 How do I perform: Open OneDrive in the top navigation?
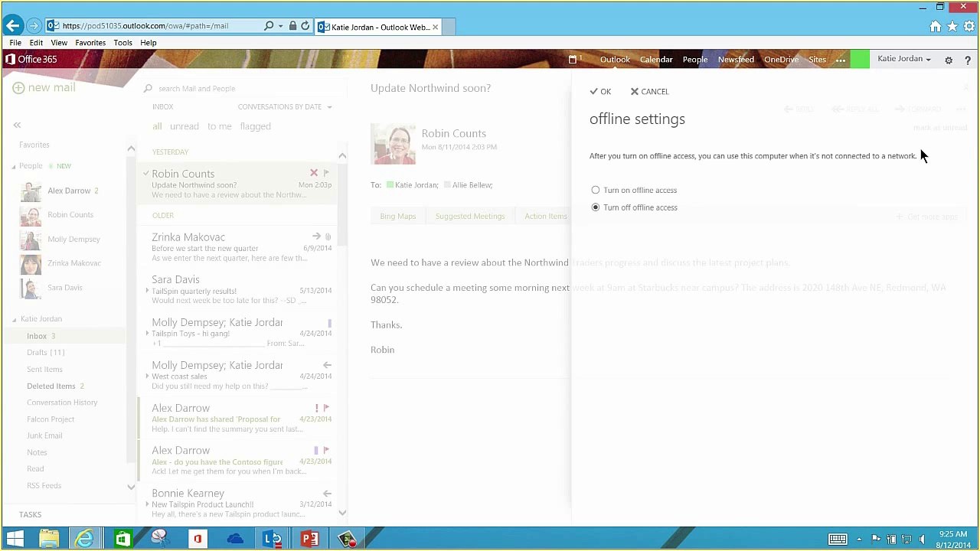pyautogui.click(x=781, y=59)
